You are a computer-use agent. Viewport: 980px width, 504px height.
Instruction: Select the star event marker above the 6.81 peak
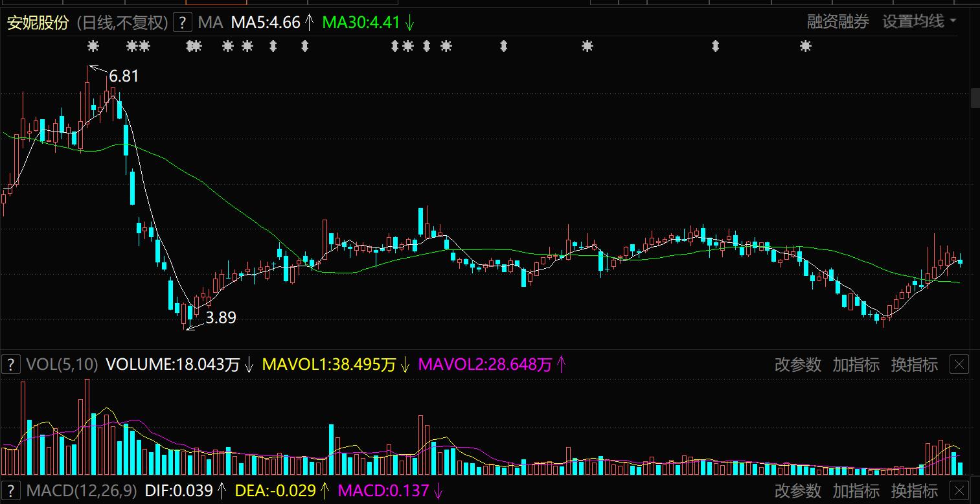tap(93, 46)
